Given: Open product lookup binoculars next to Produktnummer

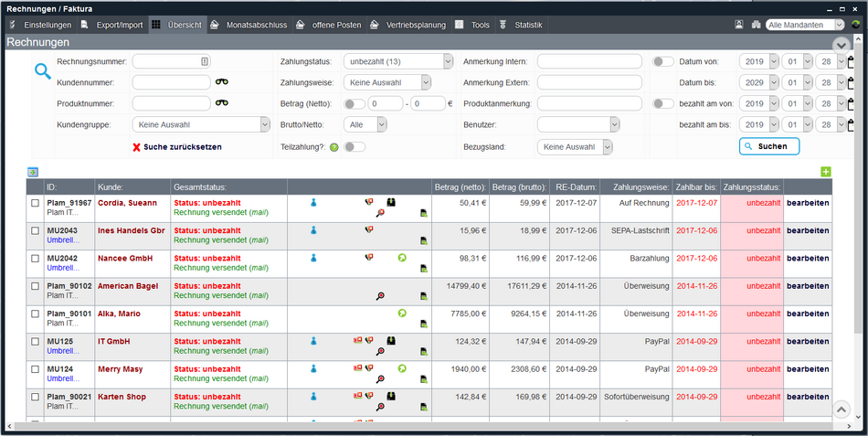Looking at the screenshot, I should [221, 103].
